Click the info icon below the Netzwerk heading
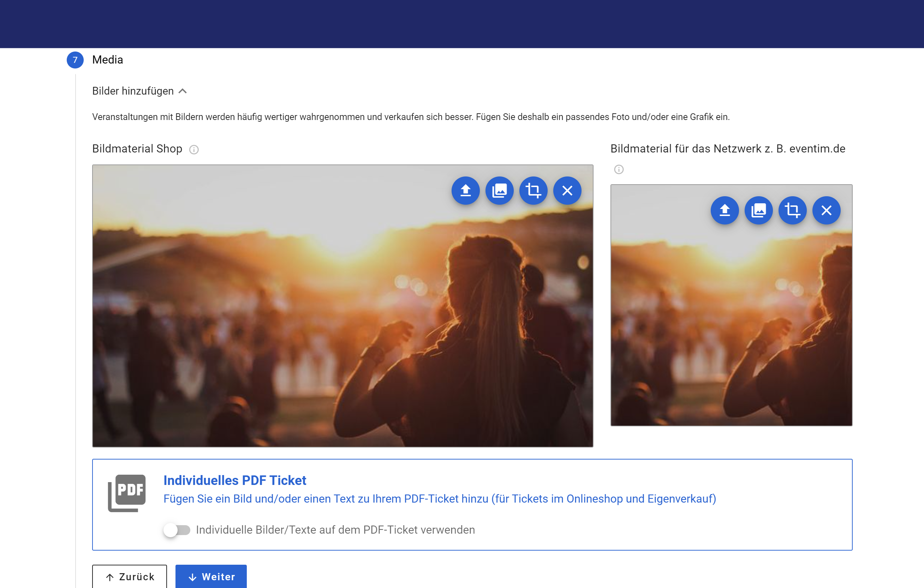This screenshot has height=588, width=924. pyautogui.click(x=619, y=169)
